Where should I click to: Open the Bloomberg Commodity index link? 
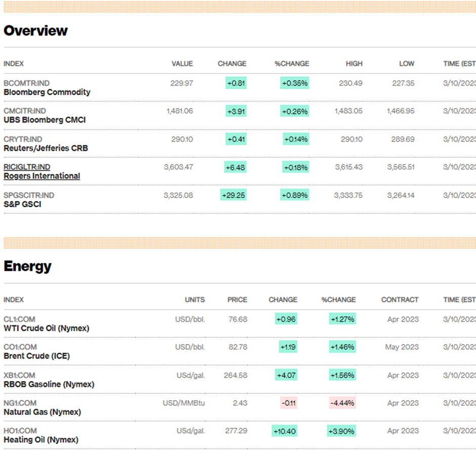[47, 92]
